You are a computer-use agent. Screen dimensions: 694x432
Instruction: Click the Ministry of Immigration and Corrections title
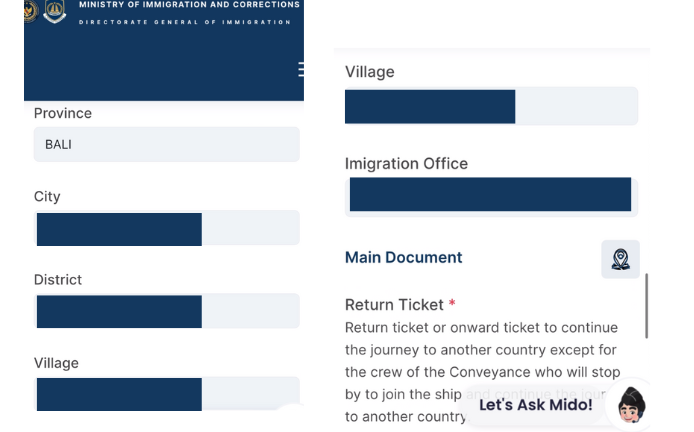188,5
